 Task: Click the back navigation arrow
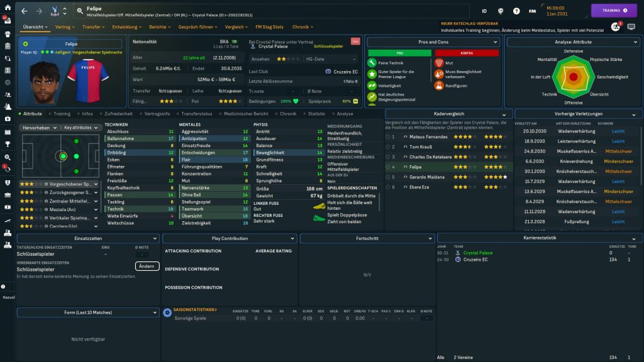25,11
